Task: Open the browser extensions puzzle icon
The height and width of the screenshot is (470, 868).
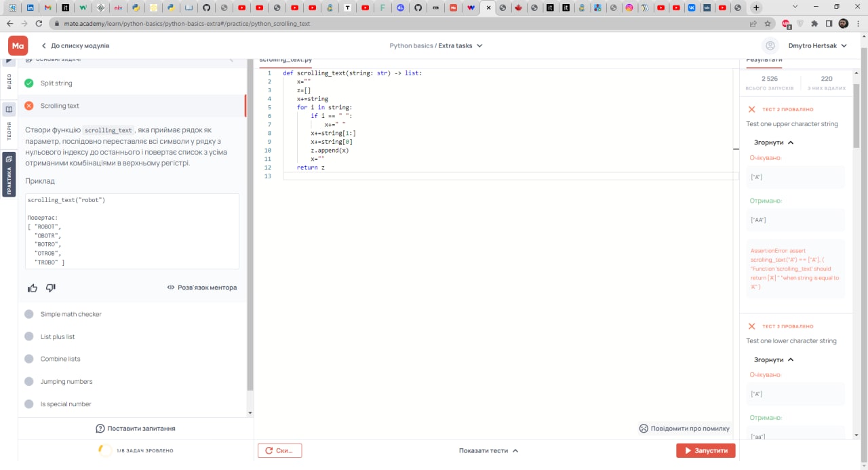Action: tap(814, 23)
